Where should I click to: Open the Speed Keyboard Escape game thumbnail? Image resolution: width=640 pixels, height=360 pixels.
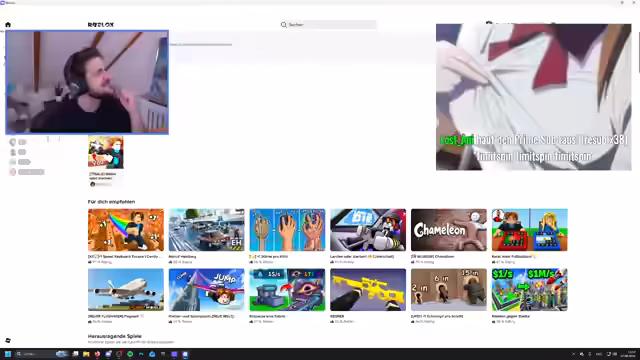coord(126,230)
